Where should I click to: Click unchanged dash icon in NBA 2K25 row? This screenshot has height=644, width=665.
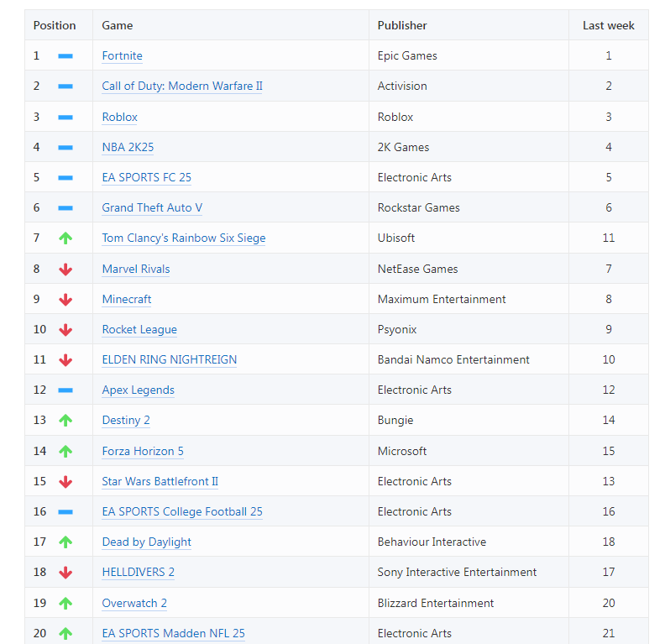pos(65,148)
